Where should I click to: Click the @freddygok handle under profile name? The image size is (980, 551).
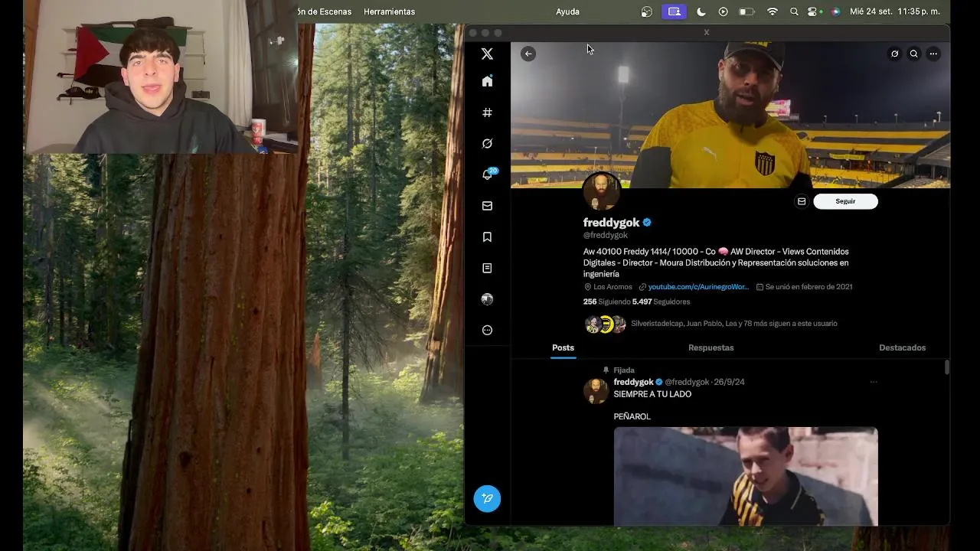pos(606,235)
